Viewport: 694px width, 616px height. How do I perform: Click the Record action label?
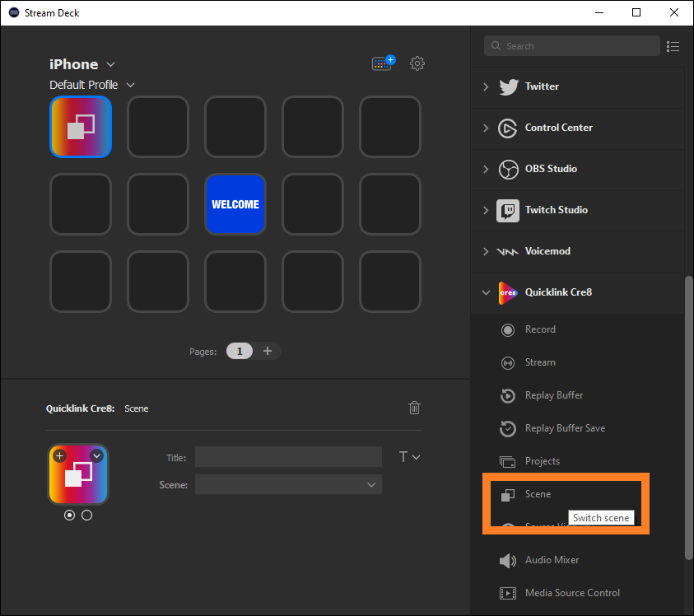540,329
